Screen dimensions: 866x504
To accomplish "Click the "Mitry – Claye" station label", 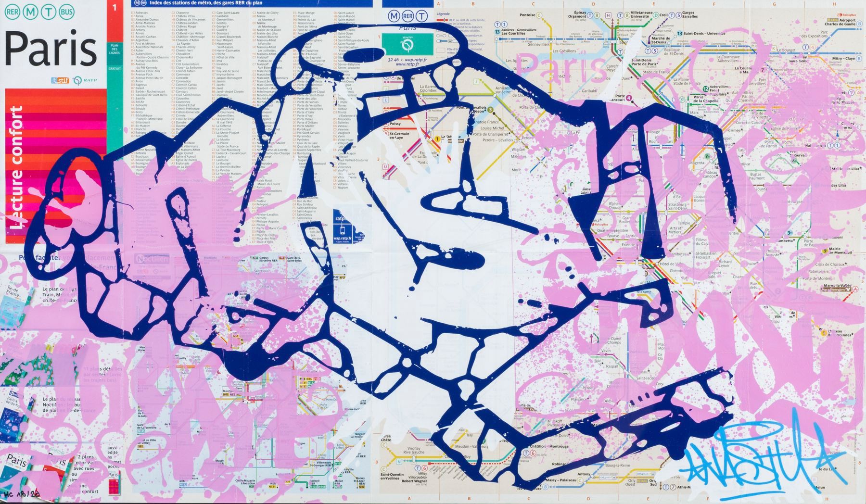I will pyautogui.click(x=843, y=58).
